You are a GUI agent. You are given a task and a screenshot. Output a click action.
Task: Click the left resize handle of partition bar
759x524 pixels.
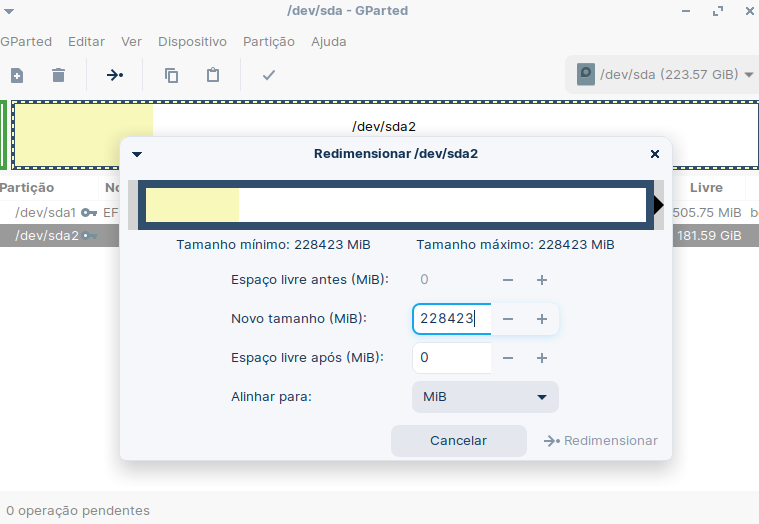point(133,205)
